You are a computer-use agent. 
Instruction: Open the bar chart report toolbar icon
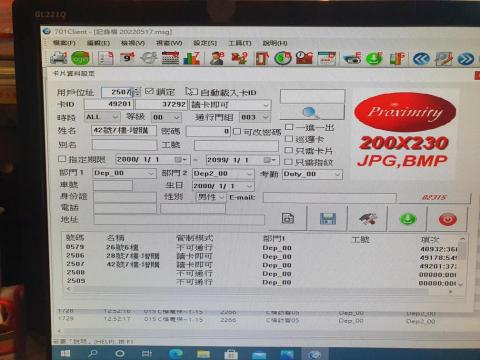pos(191,58)
